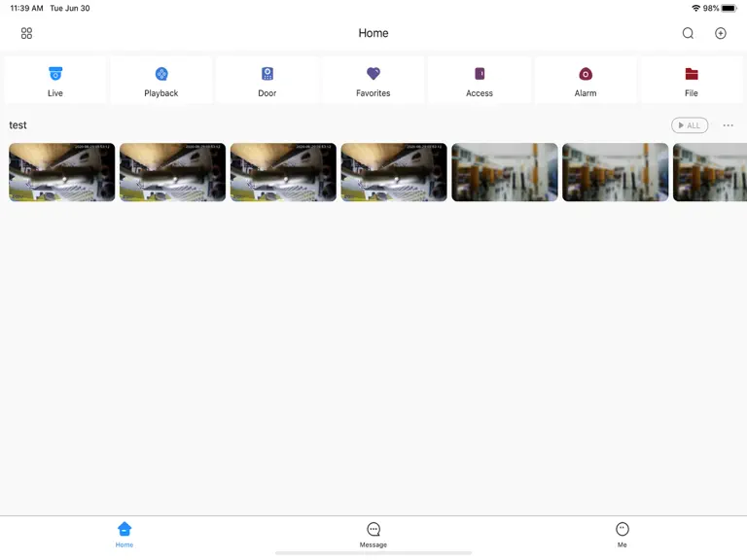Switch to the Message tab

point(373,535)
